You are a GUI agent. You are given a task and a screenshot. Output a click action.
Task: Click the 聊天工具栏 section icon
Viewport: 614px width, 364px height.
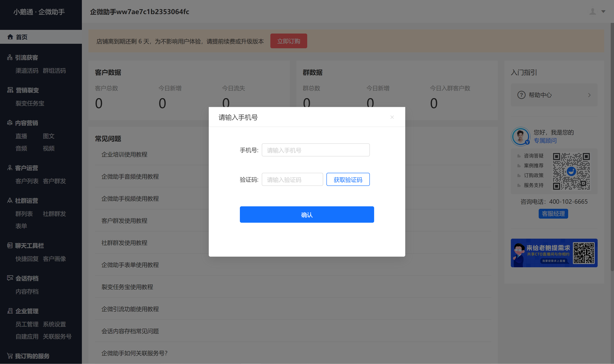(x=10, y=245)
